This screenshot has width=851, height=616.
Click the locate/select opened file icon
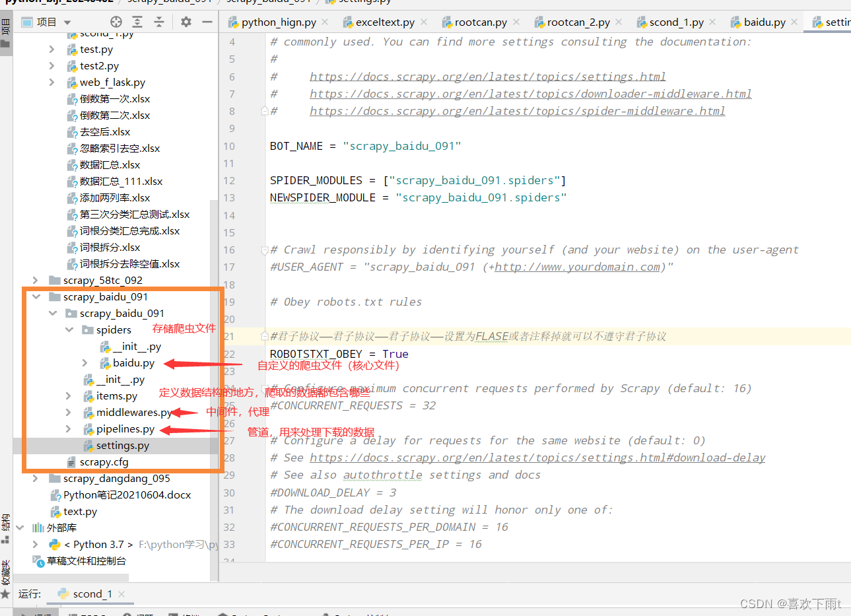(x=116, y=22)
